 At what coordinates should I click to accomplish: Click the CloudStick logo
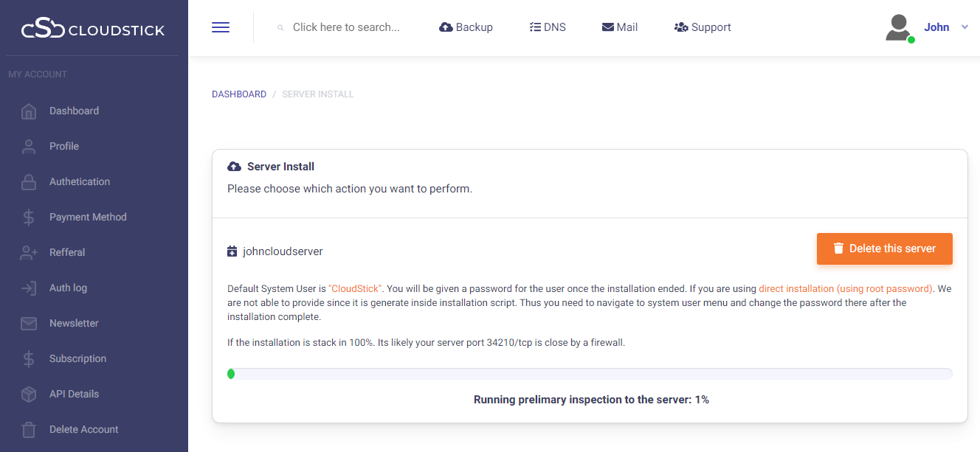click(x=93, y=29)
